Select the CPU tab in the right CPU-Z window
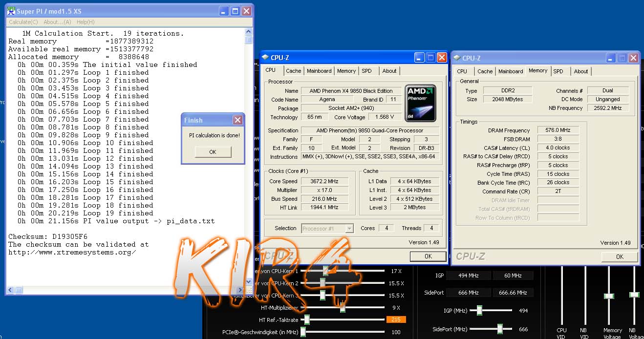Image resolution: width=644 pixels, height=339 pixels. [x=462, y=71]
